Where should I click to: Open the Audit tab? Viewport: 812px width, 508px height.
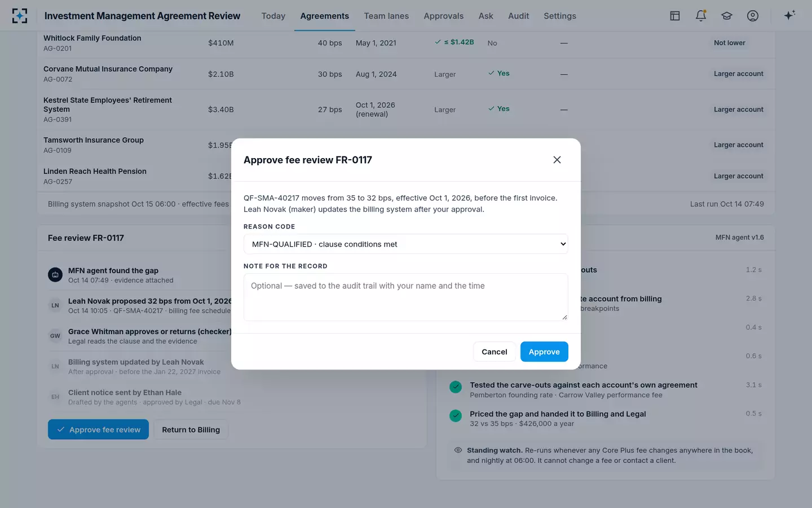coord(519,16)
